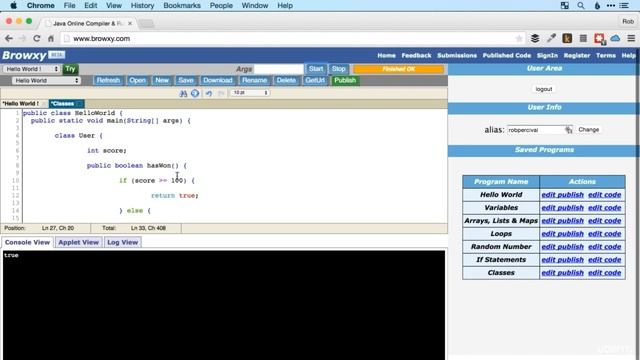Viewport: 640px width, 360px height.
Task: Reload the page with the refresh icon
Action: [37, 38]
